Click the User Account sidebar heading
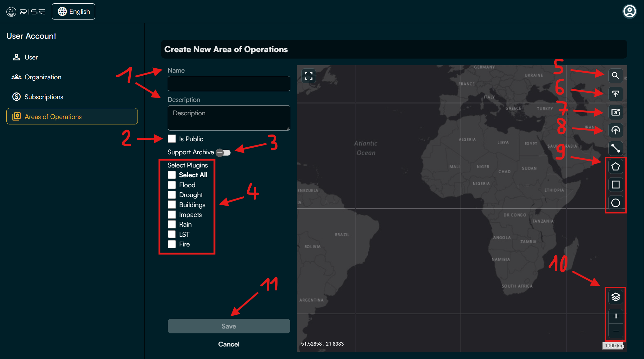 [31, 36]
